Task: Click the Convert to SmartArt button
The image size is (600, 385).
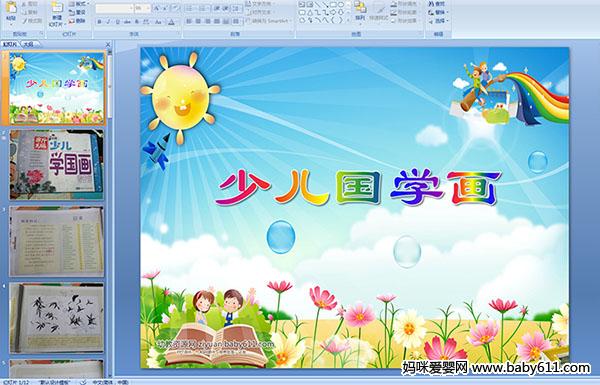Action: coord(268,21)
